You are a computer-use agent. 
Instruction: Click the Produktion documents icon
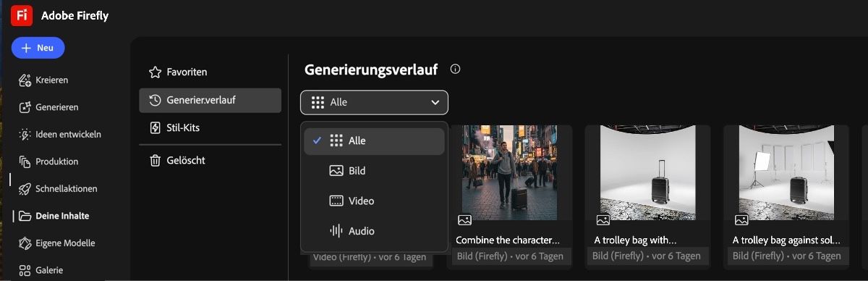(25, 162)
